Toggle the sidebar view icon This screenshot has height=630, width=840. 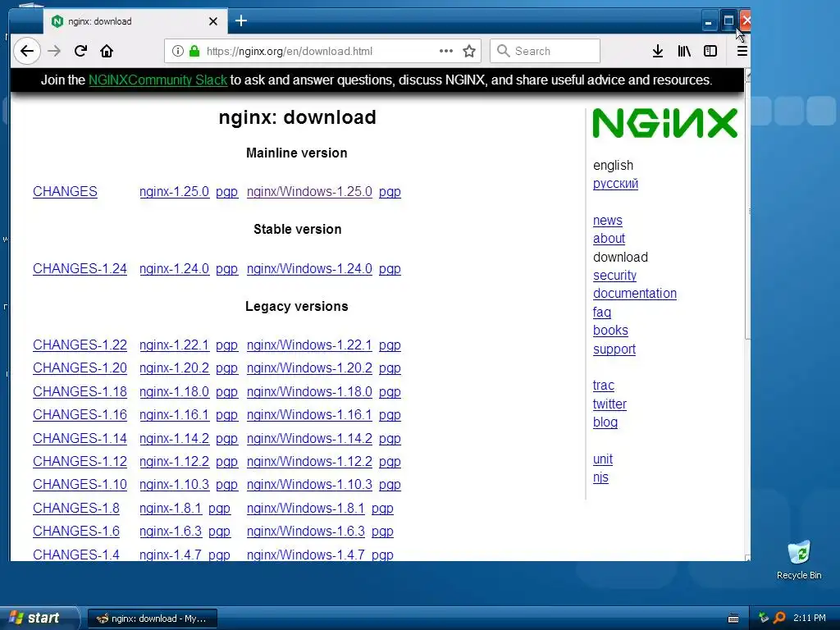[x=710, y=51]
